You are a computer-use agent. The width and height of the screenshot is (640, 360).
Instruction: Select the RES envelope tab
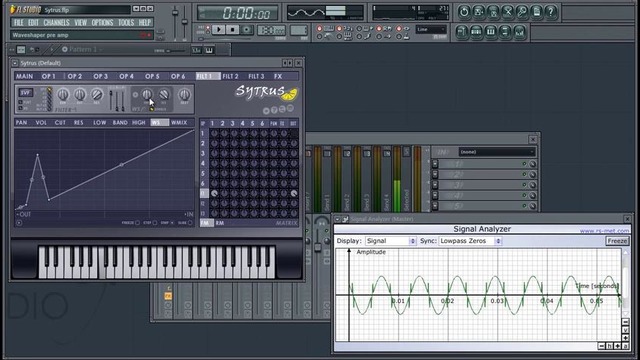(78, 122)
